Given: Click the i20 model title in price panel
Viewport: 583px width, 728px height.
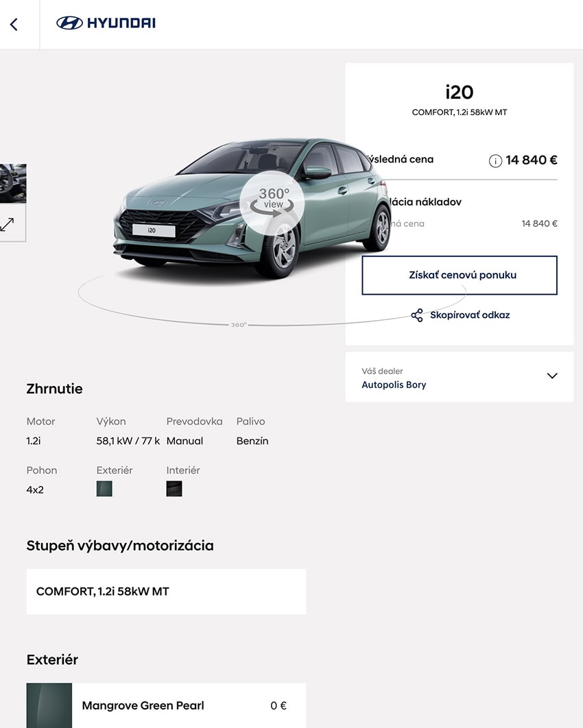Looking at the screenshot, I should pyautogui.click(x=460, y=92).
